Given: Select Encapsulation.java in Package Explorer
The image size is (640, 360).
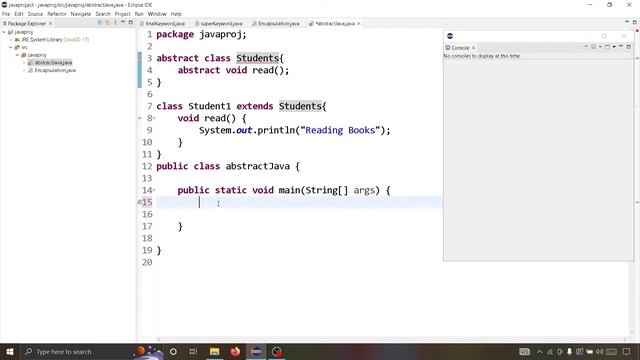Looking at the screenshot, I should [52, 71].
